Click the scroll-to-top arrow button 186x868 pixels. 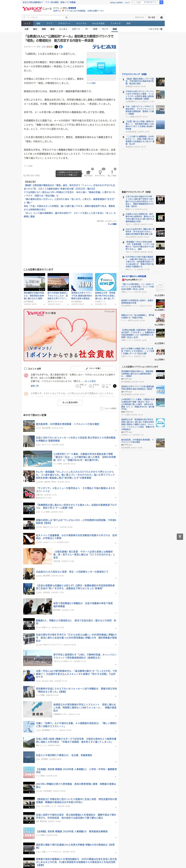[x=180, y=537]
